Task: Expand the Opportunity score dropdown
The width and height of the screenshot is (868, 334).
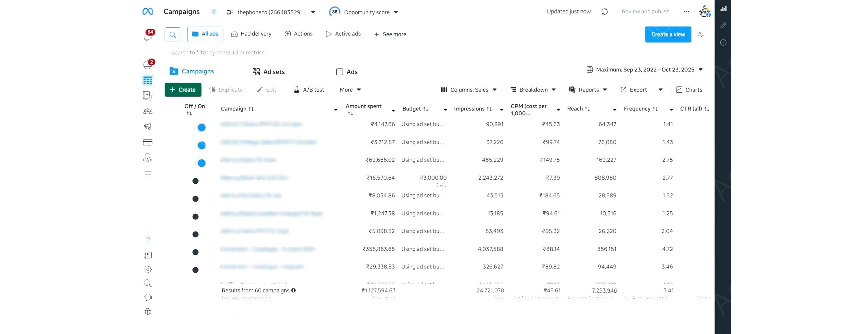Action: pos(364,12)
